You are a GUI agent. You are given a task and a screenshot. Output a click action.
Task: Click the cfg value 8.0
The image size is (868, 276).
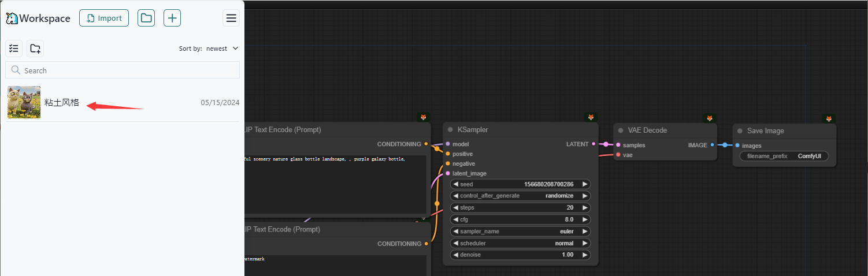(569, 219)
